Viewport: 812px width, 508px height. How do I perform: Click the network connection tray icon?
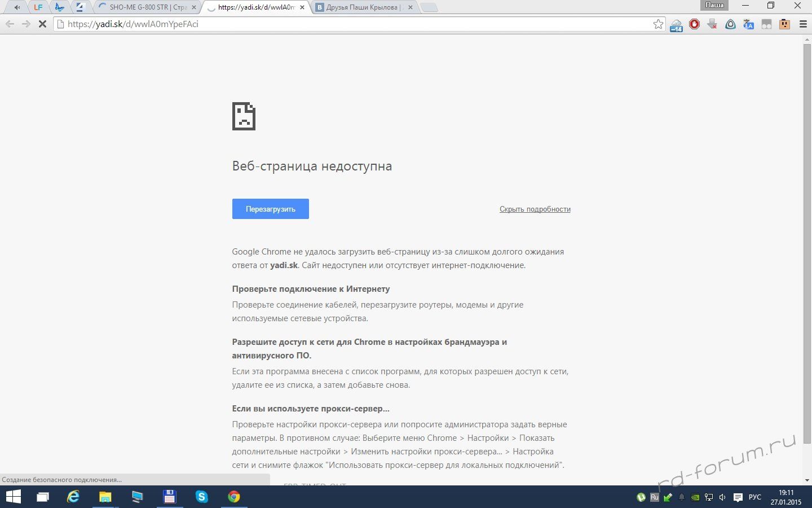coord(709,497)
